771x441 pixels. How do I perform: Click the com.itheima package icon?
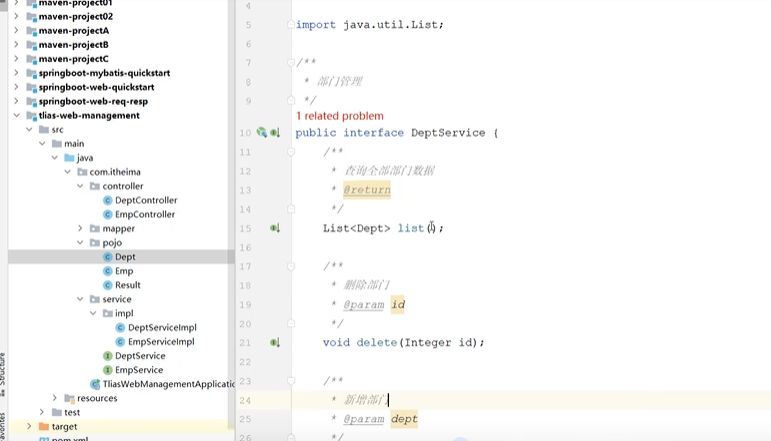(82, 173)
